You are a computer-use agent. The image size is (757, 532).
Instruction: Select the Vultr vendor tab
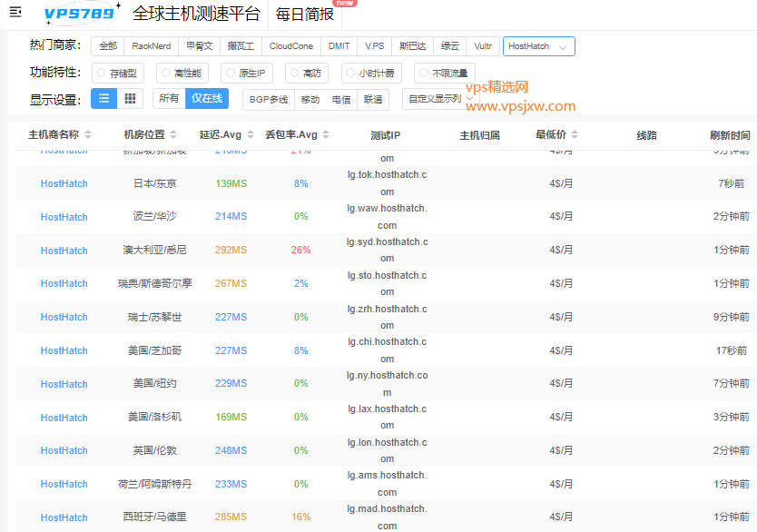[483, 46]
